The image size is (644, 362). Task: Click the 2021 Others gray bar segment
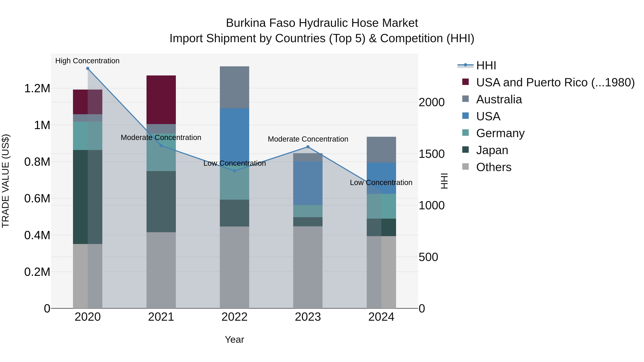161,270
